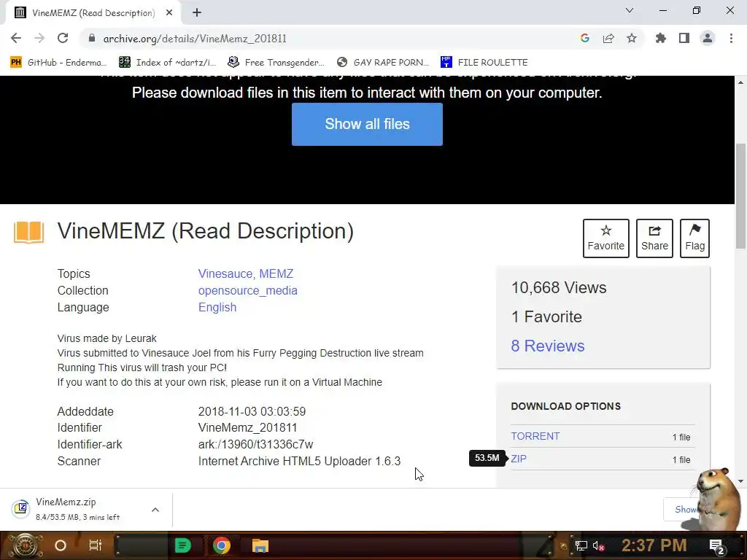Click the Addeddate 2018-11-03 03:03:59 value

click(252, 411)
